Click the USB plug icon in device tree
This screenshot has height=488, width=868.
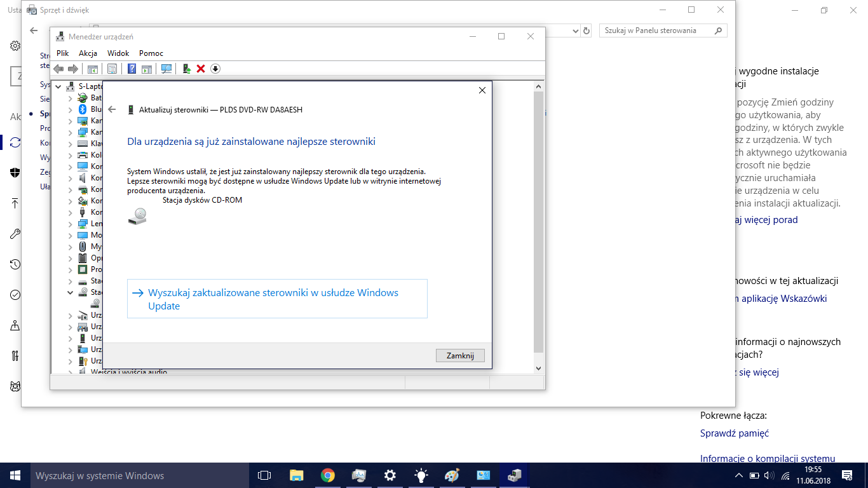[83, 212]
